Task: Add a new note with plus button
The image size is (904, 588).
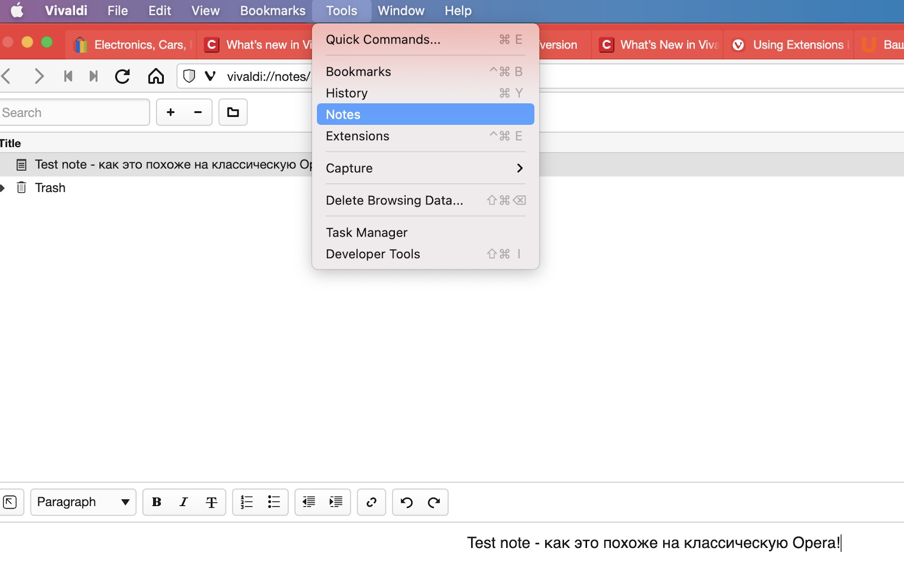Action: pyautogui.click(x=171, y=112)
